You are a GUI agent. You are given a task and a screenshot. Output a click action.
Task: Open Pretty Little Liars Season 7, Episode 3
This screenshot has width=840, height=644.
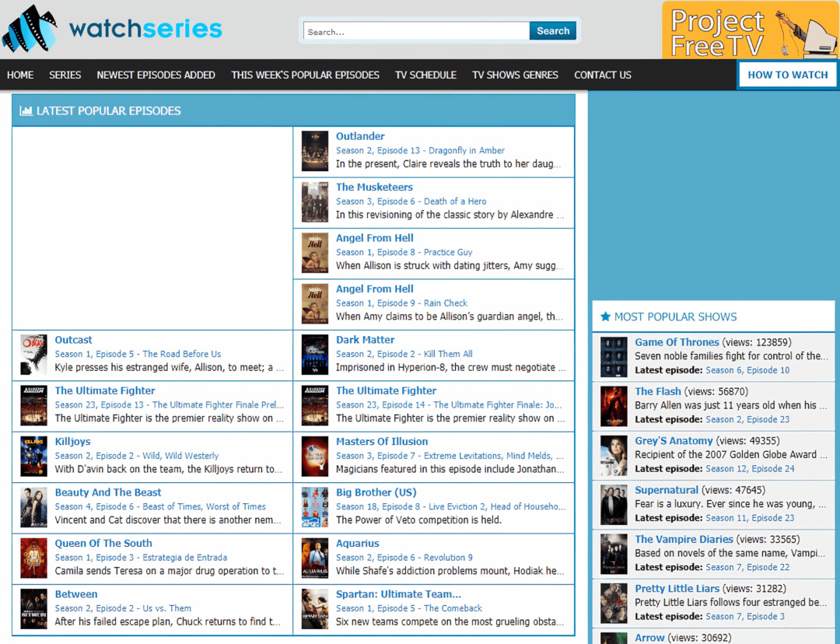pos(745,617)
